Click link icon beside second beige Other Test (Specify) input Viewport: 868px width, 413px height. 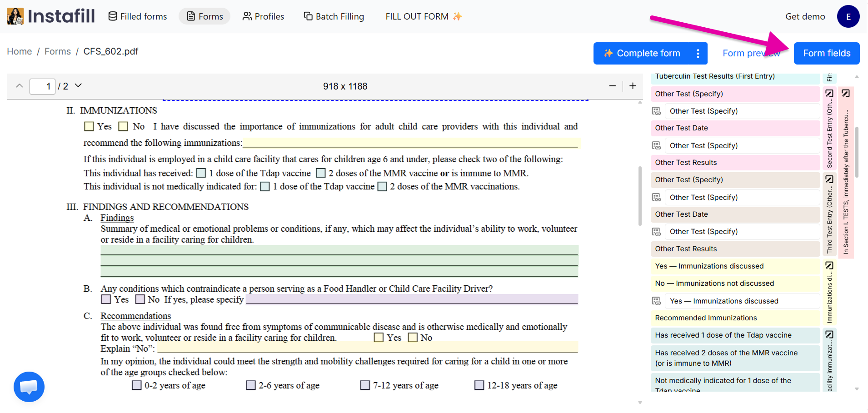[x=656, y=232]
